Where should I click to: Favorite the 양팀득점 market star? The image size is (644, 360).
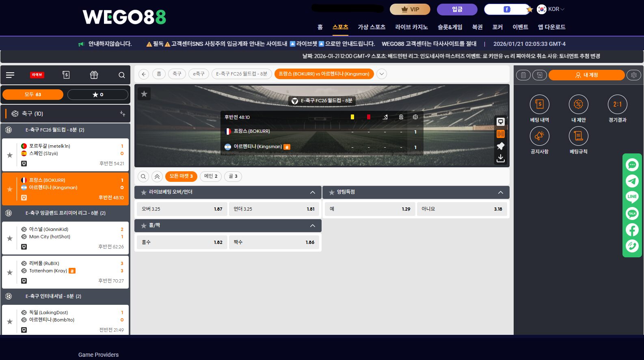[332, 192]
